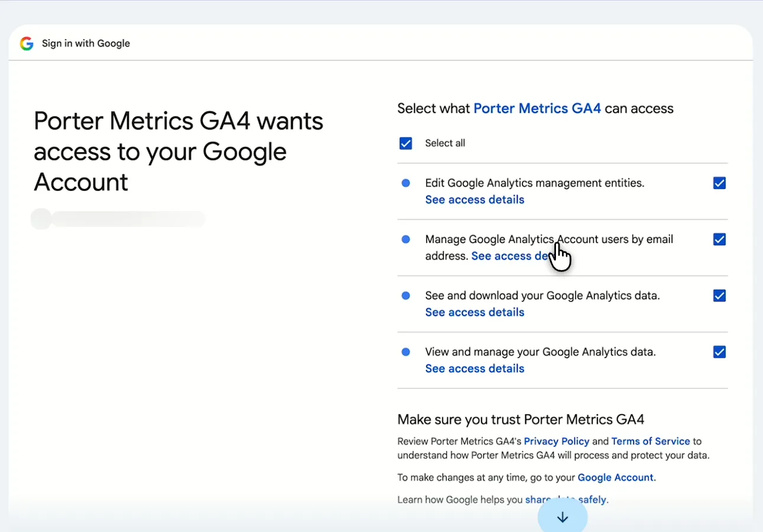
Task: Click 'Porter Metrics GA4 wants access' main heading
Action: coord(179,151)
